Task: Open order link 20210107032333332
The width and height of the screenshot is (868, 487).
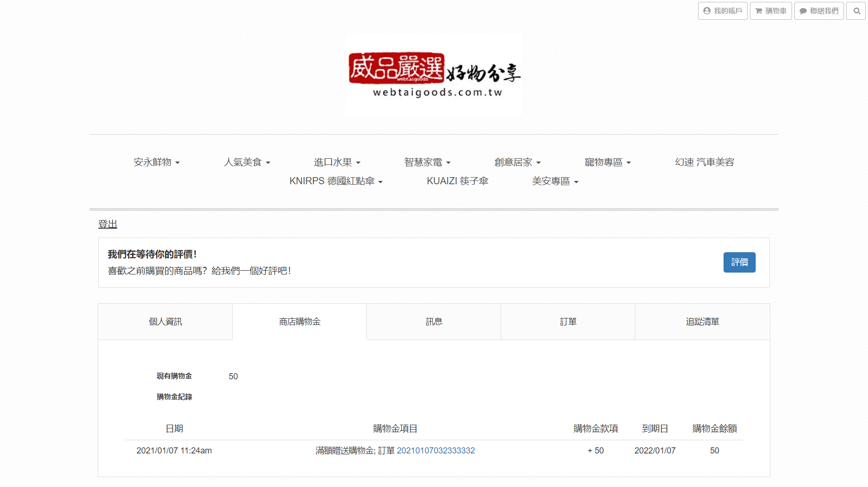Action: click(436, 451)
